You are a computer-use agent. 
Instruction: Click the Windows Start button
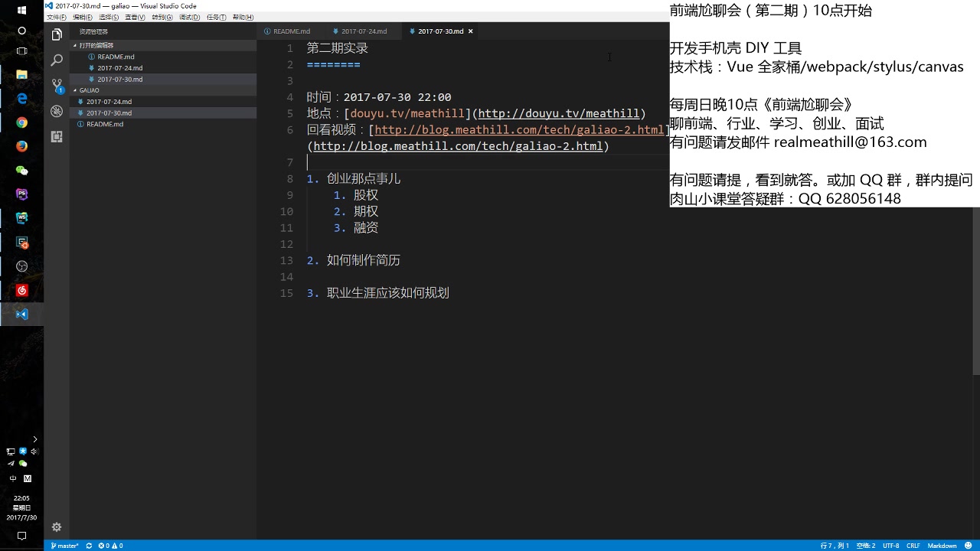point(21,11)
